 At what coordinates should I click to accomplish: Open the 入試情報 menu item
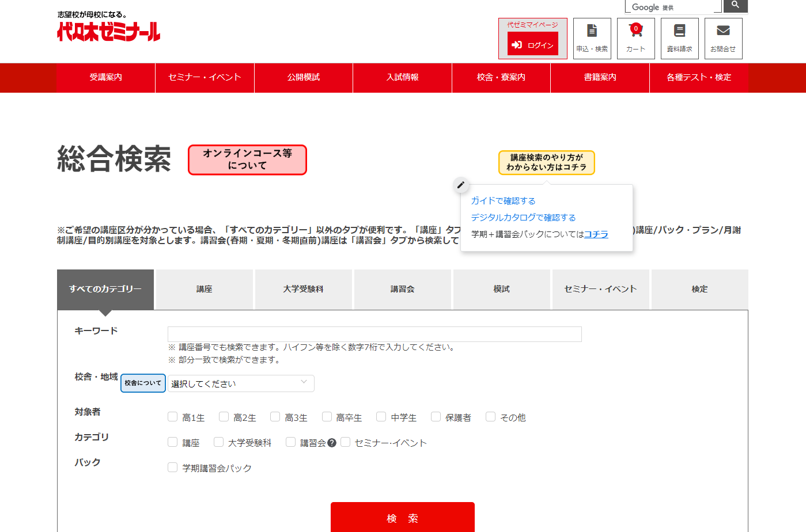pyautogui.click(x=402, y=78)
